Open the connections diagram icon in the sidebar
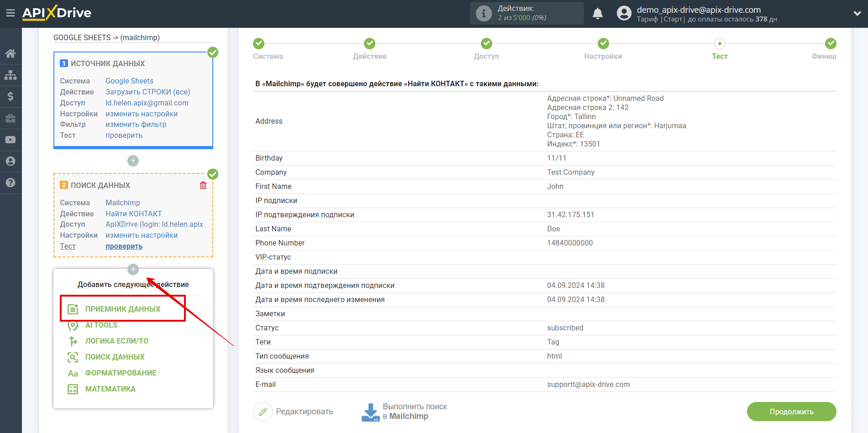 coord(11,75)
